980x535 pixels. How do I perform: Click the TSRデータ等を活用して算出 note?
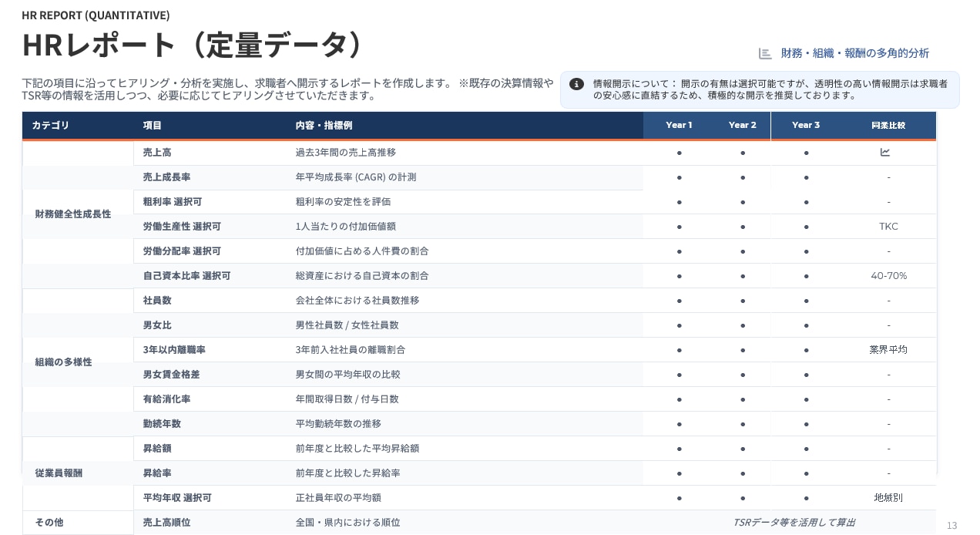pyautogui.click(x=793, y=523)
